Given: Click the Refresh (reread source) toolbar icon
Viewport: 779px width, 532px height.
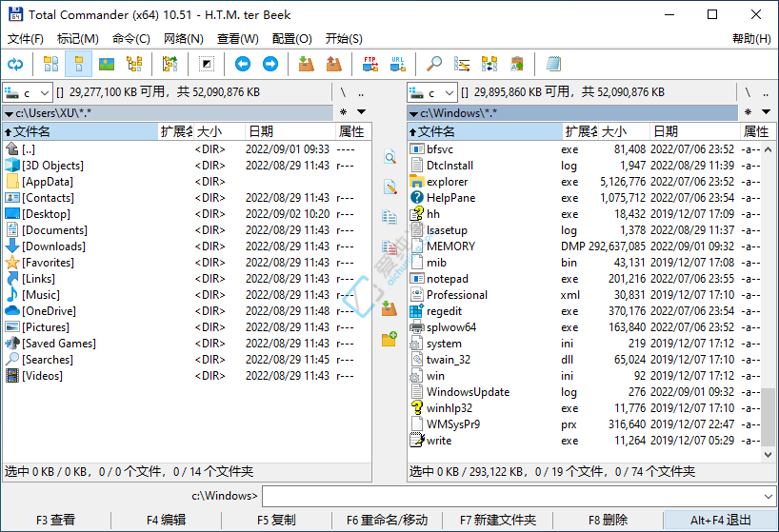Looking at the screenshot, I should pos(15,64).
